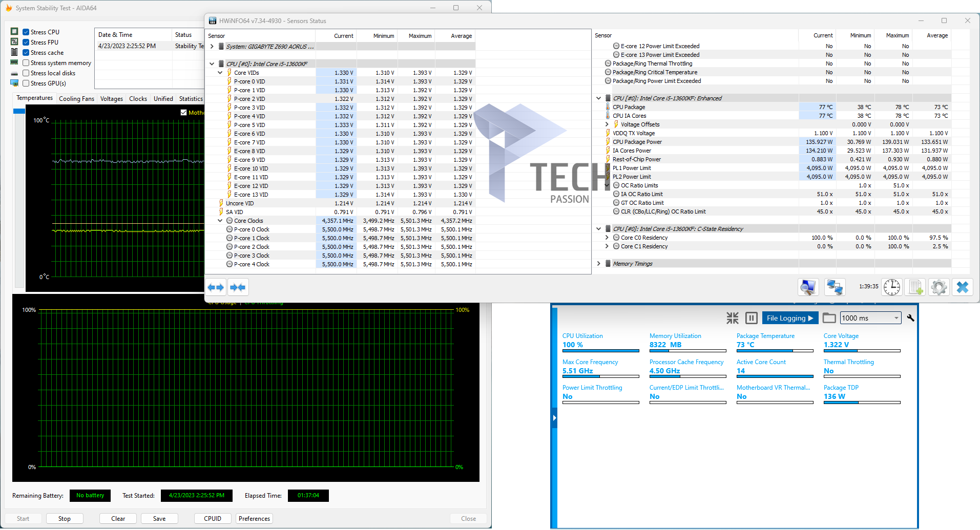Screen dimensions: 980x530
Task: Pause monitoring with the pause icon
Action: click(751, 318)
